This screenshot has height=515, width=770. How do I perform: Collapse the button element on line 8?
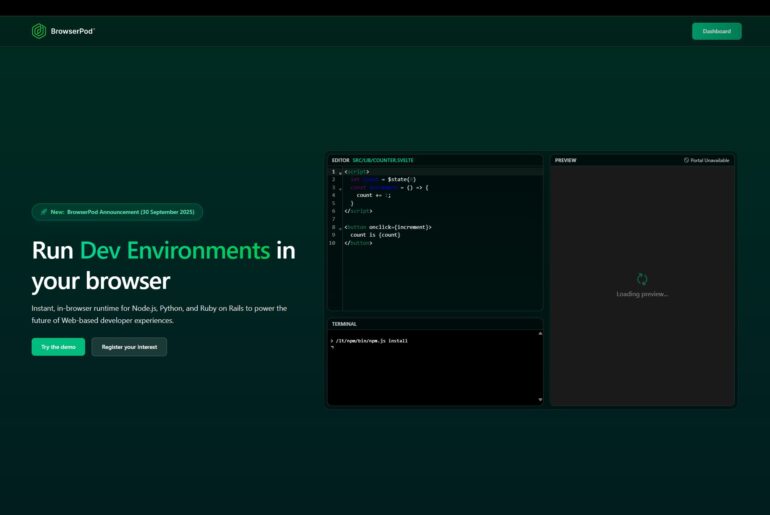pyautogui.click(x=340, y=228)
